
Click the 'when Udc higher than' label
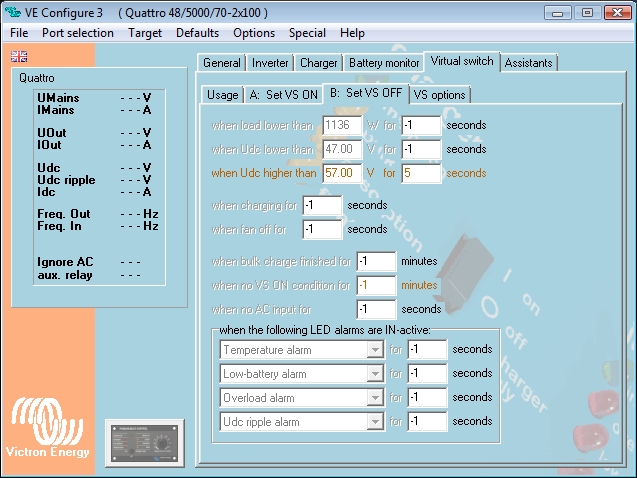(x=264, y=173)
